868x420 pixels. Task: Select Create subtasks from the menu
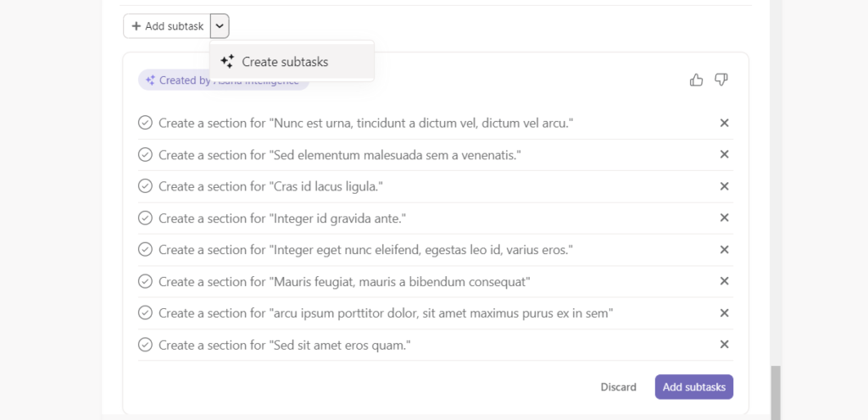click(x=285, y=62)
